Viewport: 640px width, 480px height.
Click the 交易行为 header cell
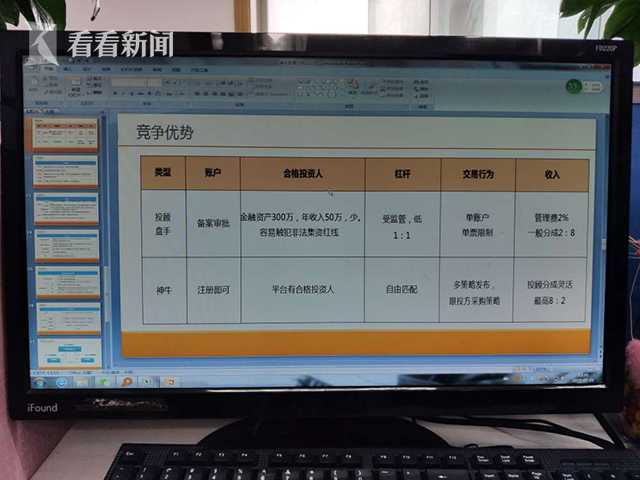pyautogui.click(x=478, y=175)
